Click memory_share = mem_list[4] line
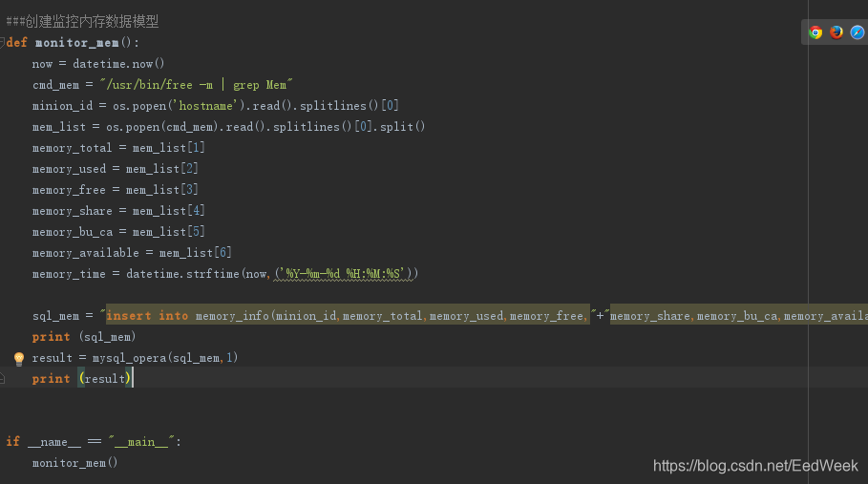The height and width of the screenshot is (484, 868). tap(118, 211)
